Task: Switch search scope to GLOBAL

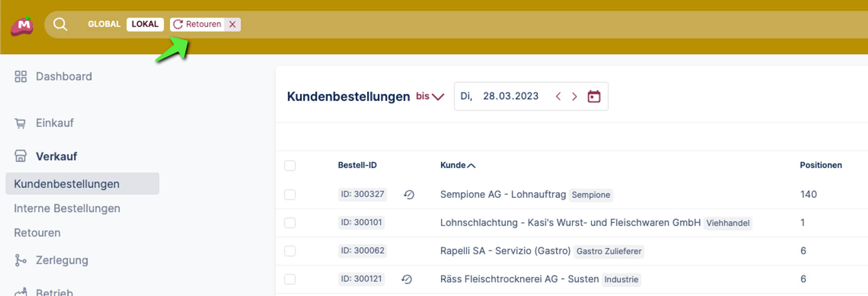Action: tap(104, 24)
